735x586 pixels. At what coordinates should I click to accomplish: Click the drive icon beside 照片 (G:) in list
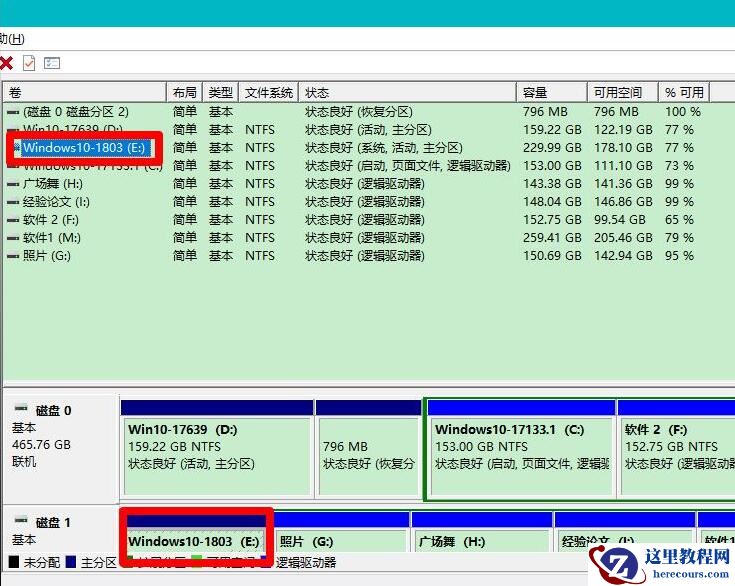coord(13,256)
